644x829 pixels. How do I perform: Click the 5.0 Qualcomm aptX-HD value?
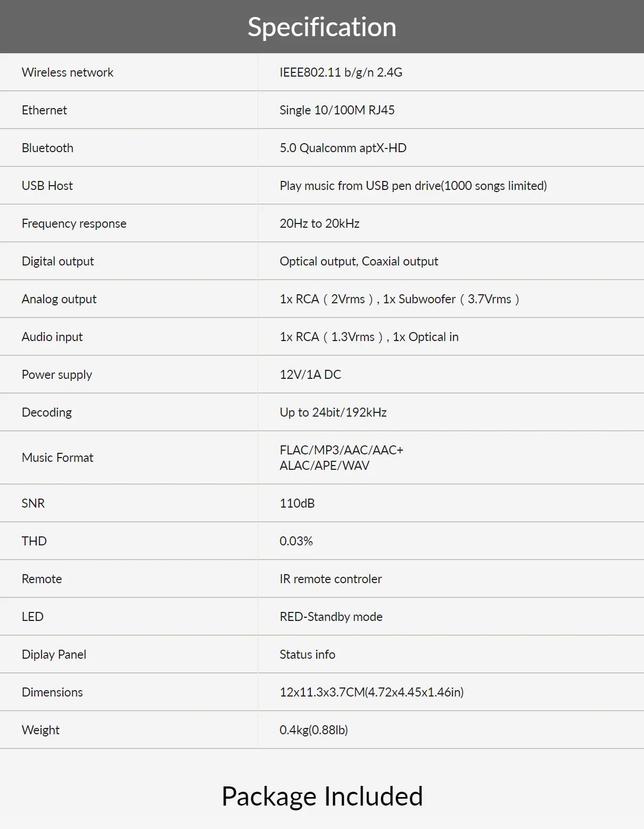click(343, 148)
